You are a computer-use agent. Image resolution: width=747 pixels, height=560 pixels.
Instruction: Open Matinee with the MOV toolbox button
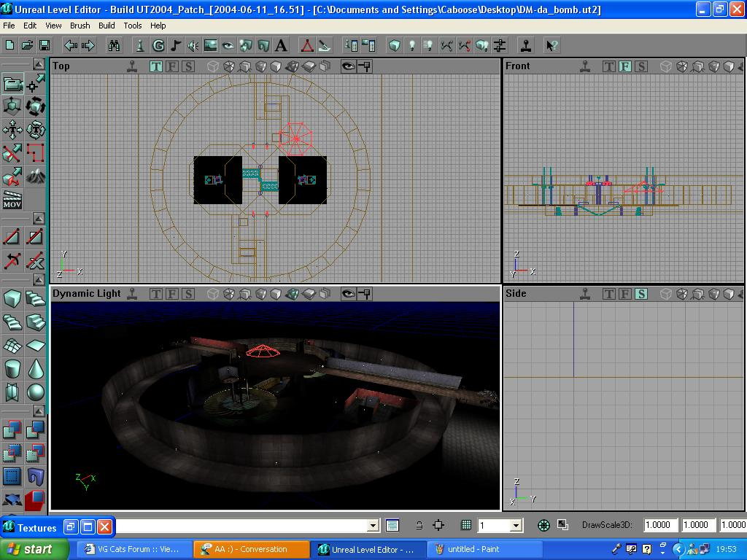13,198
